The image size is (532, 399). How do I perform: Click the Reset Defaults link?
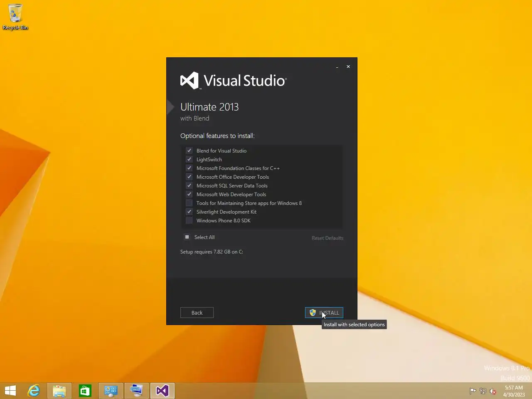[328, 238]
